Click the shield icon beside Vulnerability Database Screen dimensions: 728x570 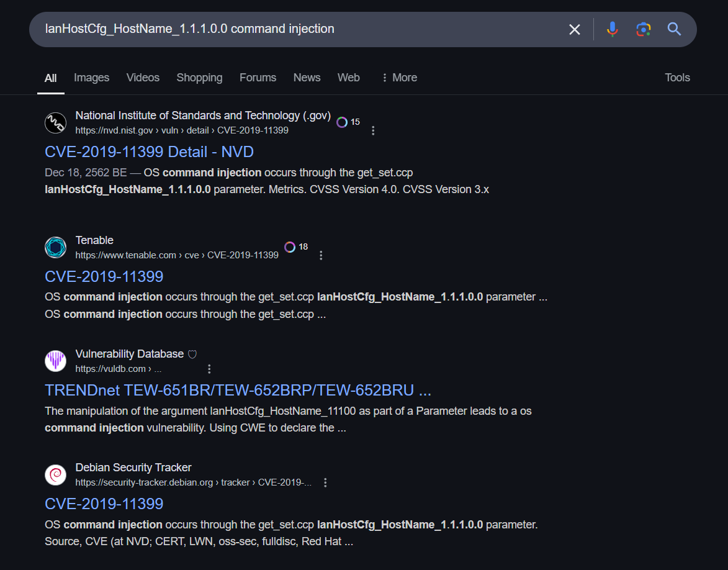coord(192,355)
